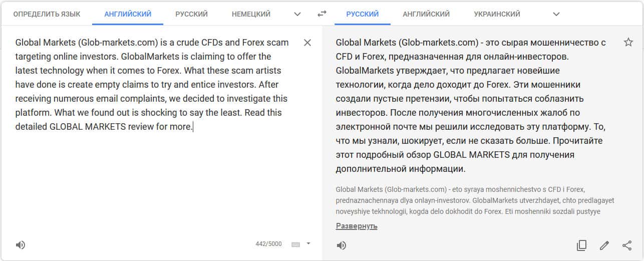Choose Украинский as target language
Viewport: 644px width, 261px height.
pyautogui.click(x=497, y=14)
